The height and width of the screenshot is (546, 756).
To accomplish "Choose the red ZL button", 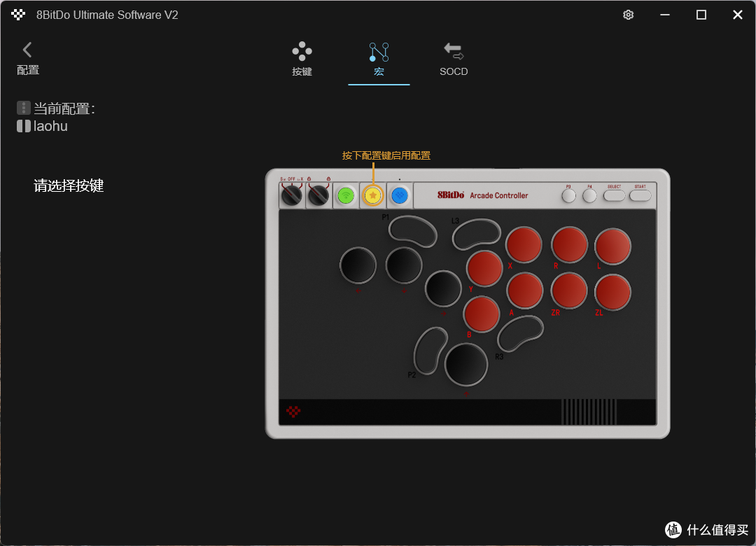I will click(x=612, y=293).
